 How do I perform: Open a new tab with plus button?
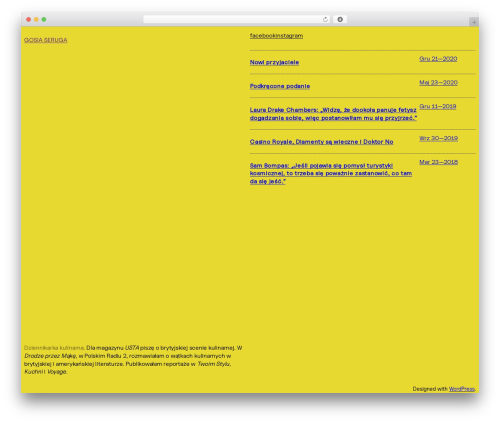pyautogui.click(x=474, y=22)
